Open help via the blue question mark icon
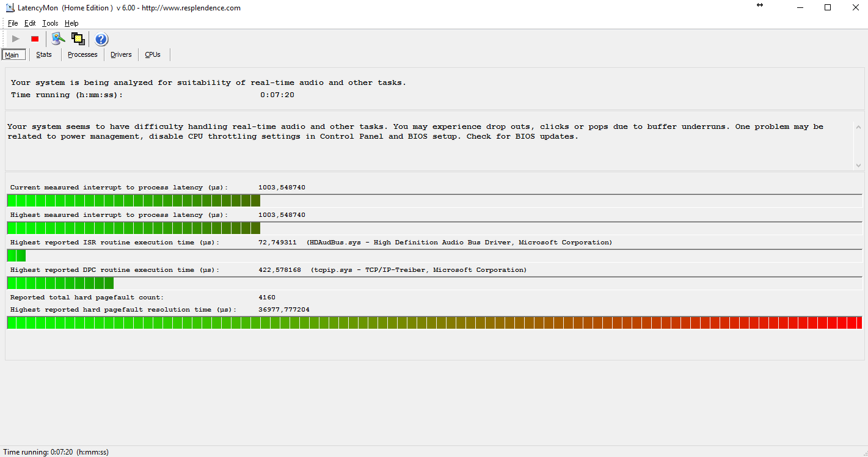 101,39
